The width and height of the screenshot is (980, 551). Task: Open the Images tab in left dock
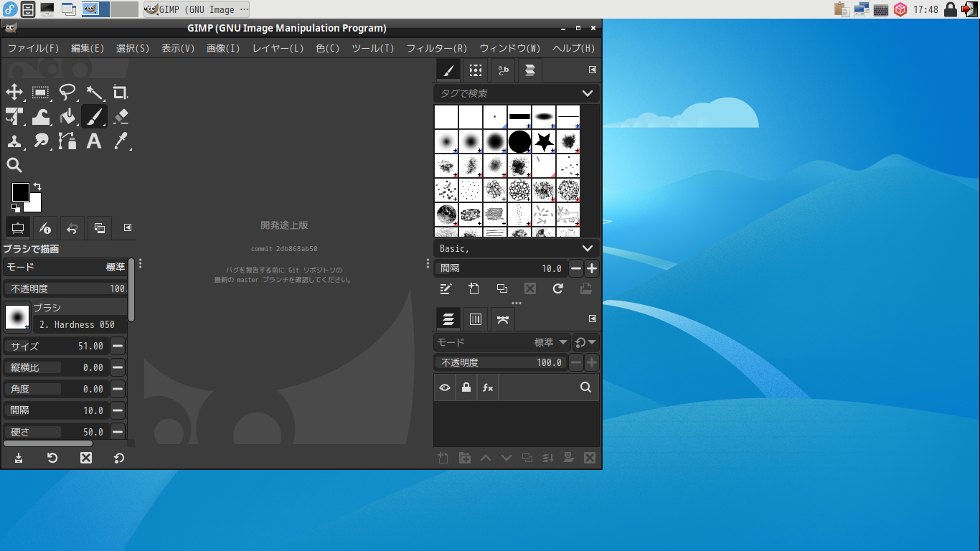(100, 228)
